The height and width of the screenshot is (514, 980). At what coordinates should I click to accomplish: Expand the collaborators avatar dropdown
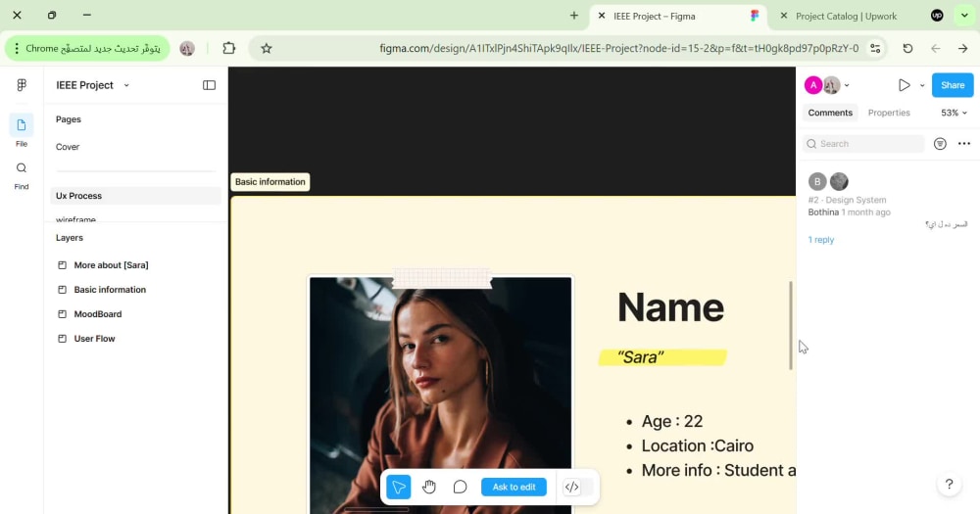(847, 85)
